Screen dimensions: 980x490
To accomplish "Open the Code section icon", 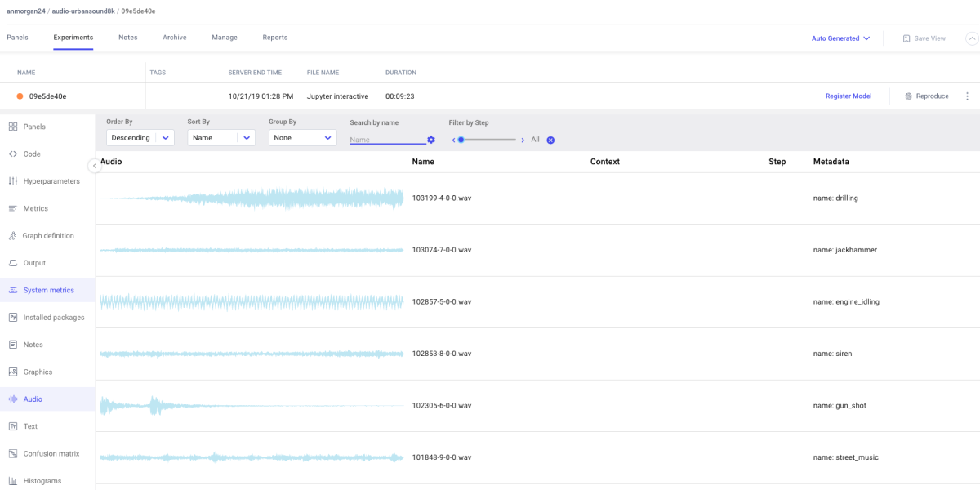I will coord(13,154).
